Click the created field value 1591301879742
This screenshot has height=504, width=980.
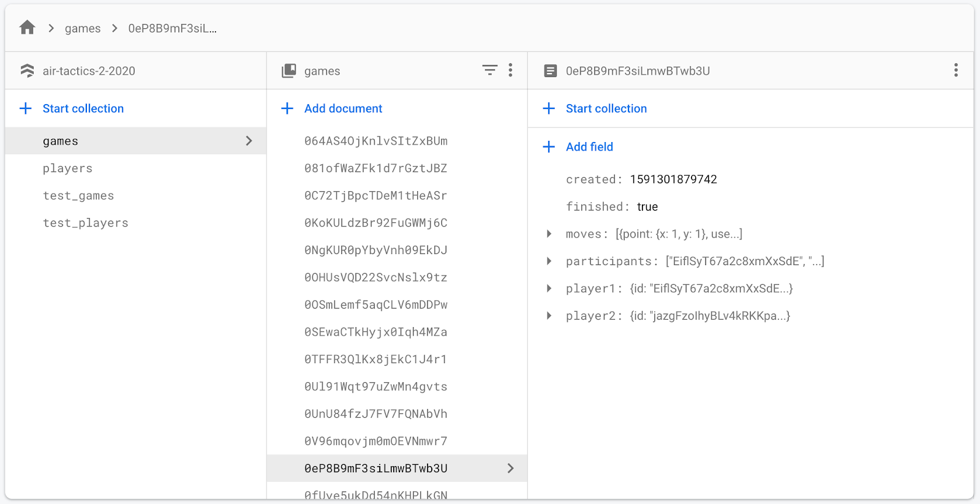673,179
